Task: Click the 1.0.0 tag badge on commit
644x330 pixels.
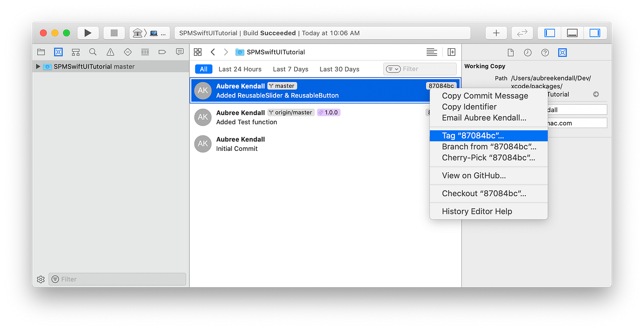Action: [329, 112]
